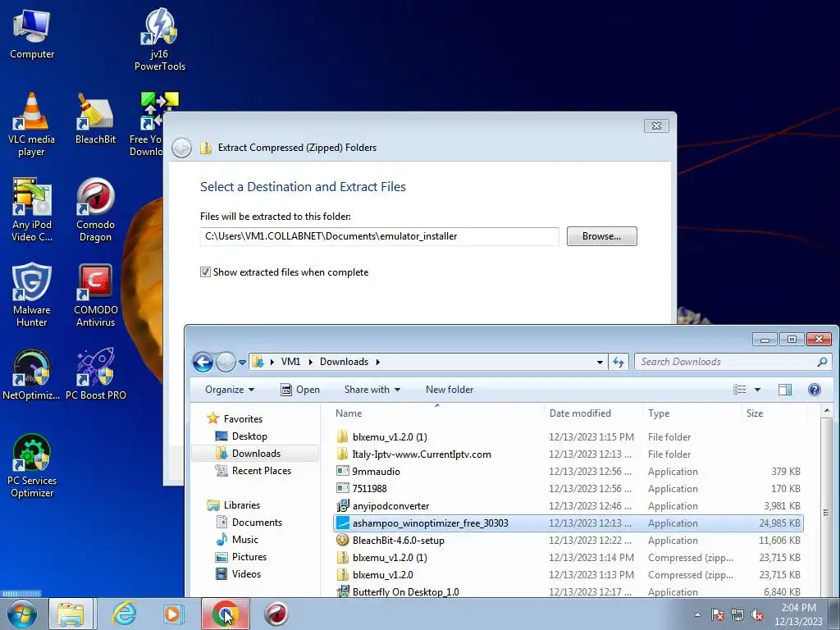Click the muted volume tray icon
The image size is (840, 630).
click(x=757, y=614)
